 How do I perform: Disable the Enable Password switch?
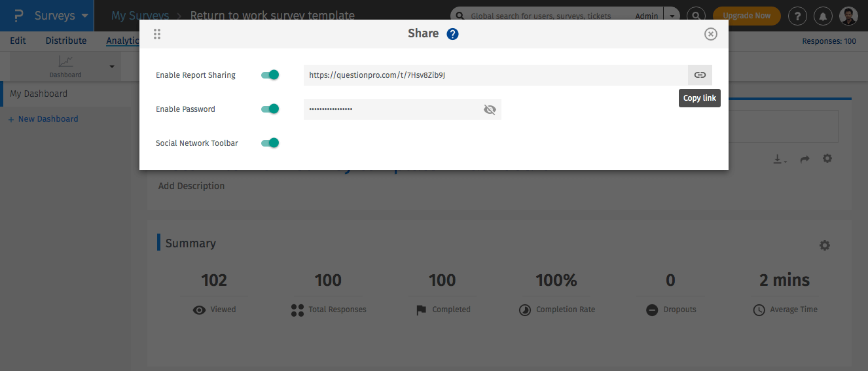[x=270, y=109]
